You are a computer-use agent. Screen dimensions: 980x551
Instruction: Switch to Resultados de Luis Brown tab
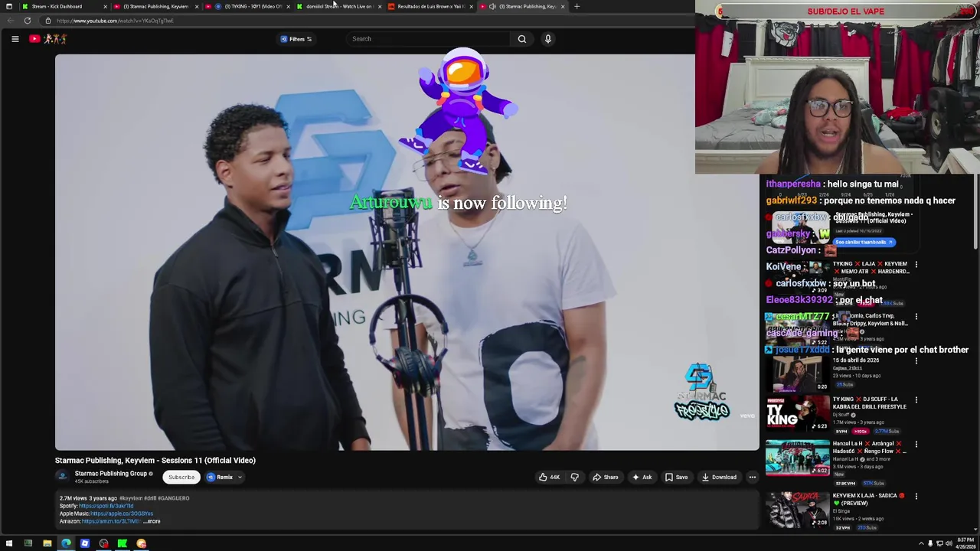431,6
